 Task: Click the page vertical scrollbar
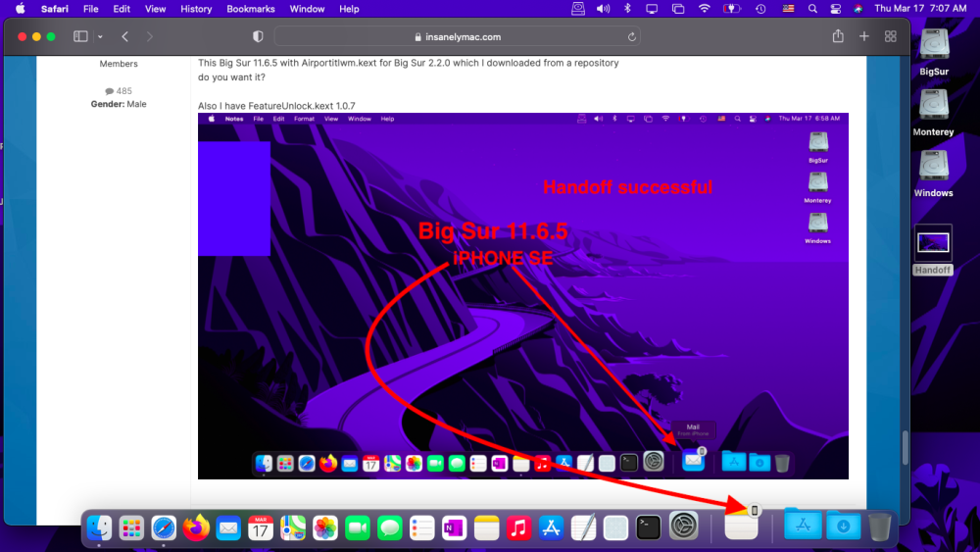905,448
